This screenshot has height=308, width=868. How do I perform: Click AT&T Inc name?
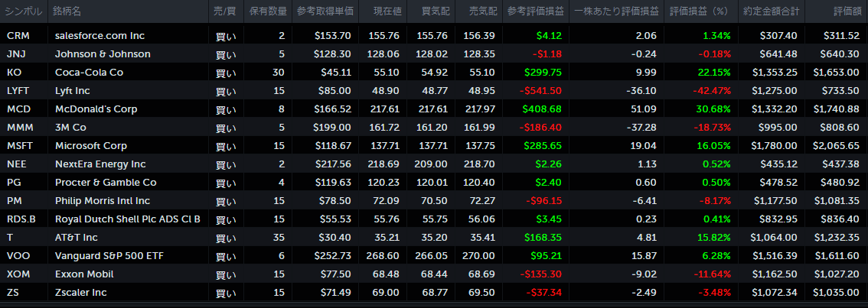coord(77,237)
